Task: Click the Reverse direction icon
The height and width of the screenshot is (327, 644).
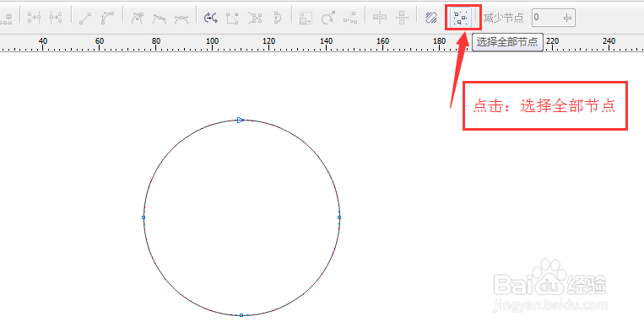Action: coord(211,18)
